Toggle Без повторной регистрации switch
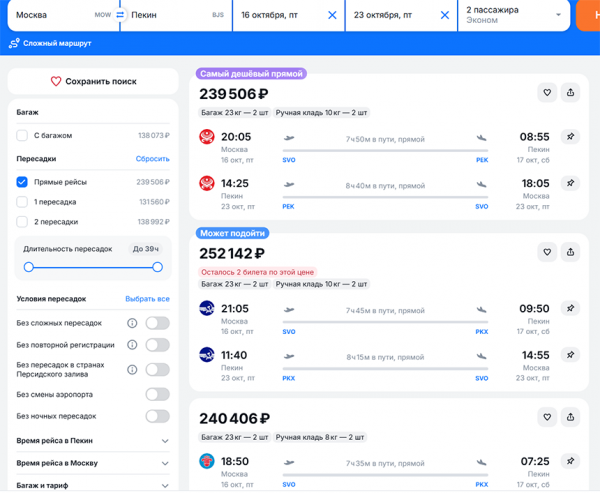600x493 pixels. pos(157,345)
